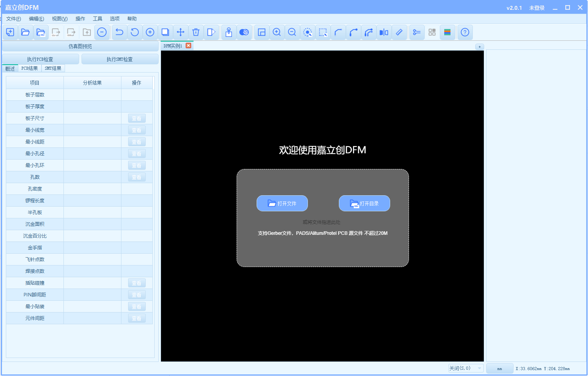The width and height of the screenshot is (588, 376).
Task: Click the open folder toolbar icon
Action: pyautogui.click(x=25, y=32)
